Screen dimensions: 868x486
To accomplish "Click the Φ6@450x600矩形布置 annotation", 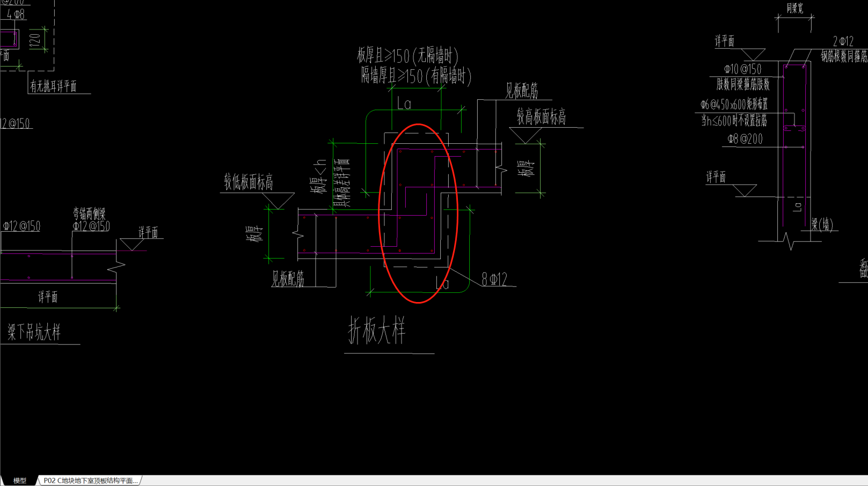I will pyautogui.click(x=734, y=104).
